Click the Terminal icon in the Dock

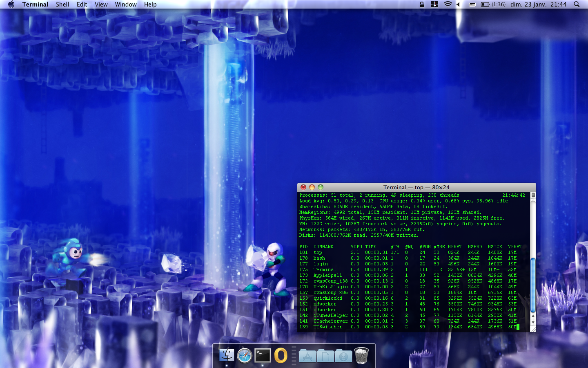coord(263,355)
